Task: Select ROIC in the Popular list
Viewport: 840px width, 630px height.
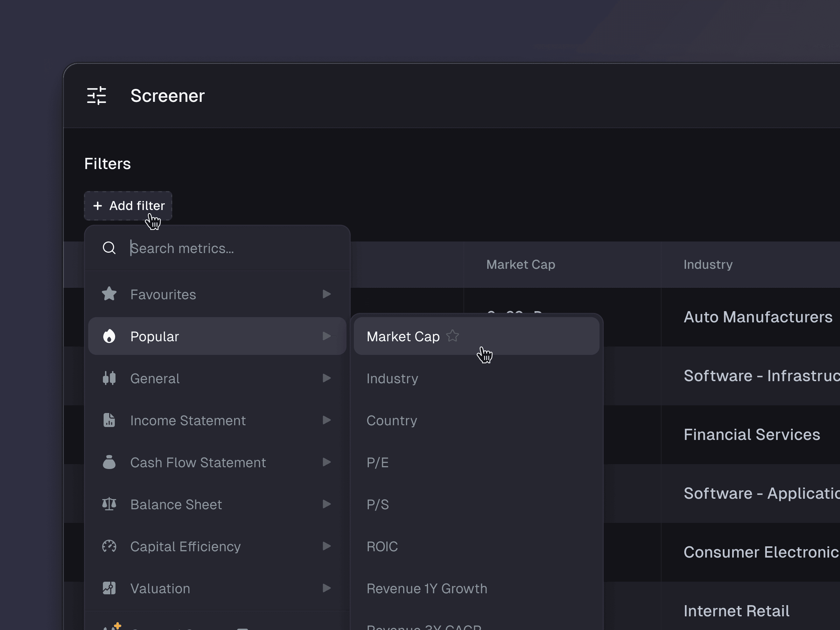Action: point(382,546)
